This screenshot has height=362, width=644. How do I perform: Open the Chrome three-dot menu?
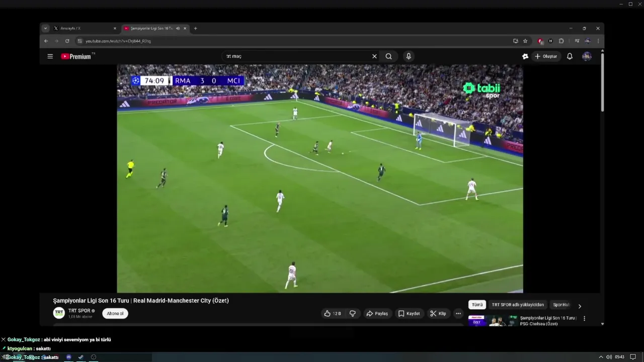pyautogui.click(x=598, y=41)
